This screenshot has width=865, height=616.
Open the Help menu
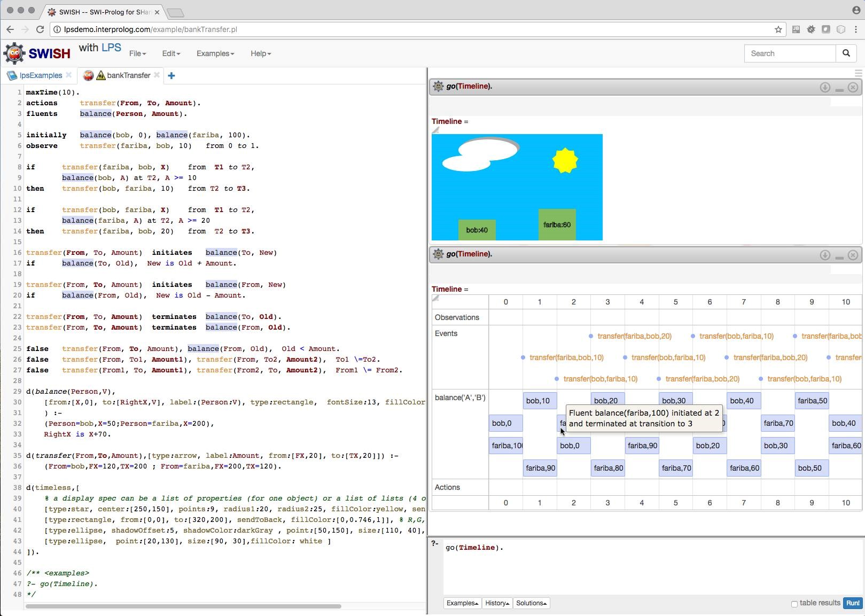pos(261,53)
